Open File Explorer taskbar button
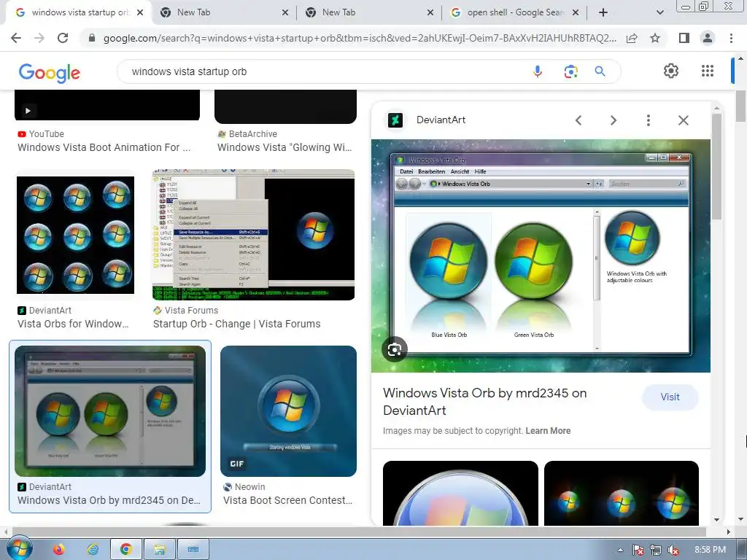Viewport: 747px width, 560px height. pos(160,550)
